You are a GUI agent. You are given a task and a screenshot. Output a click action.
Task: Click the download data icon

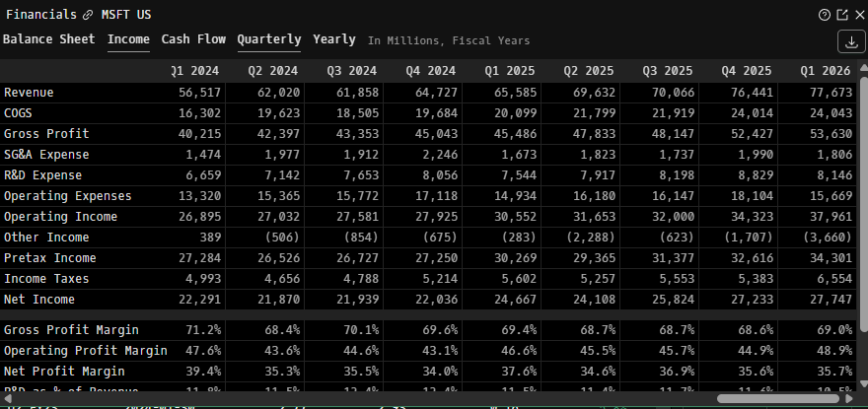[850, 41]
